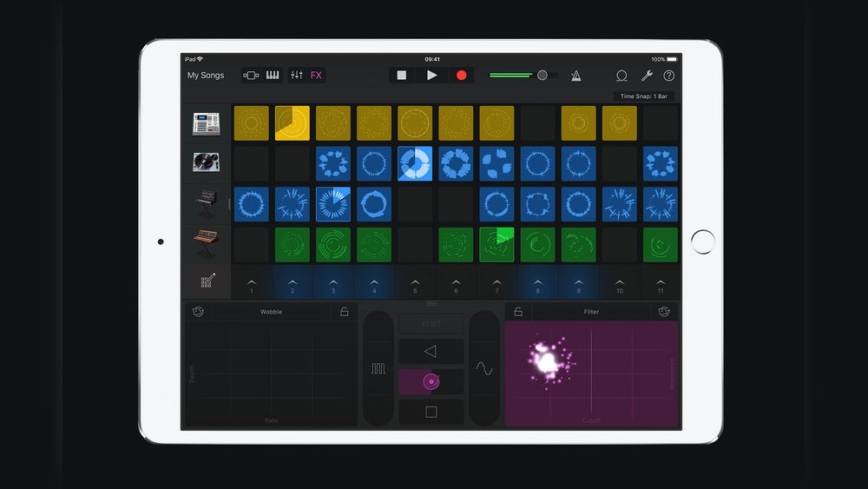
Task: Select the black synth keyboard track header
Action: (206, 202)
